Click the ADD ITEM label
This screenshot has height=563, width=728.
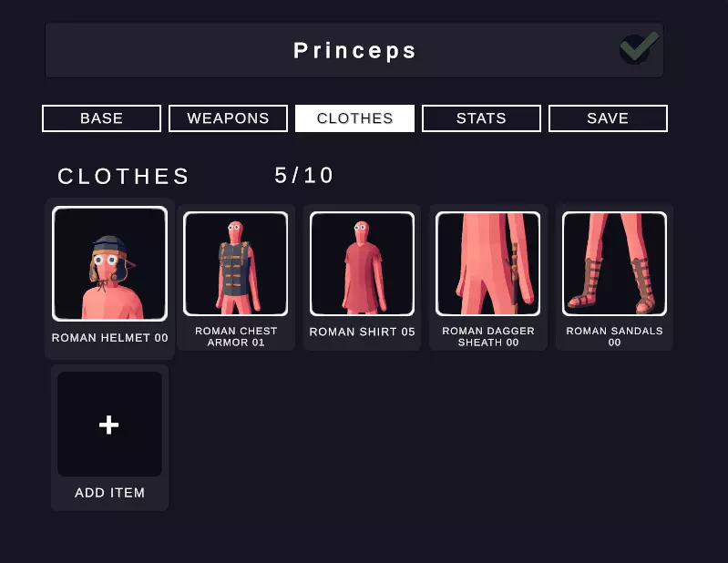click(110, 493)
